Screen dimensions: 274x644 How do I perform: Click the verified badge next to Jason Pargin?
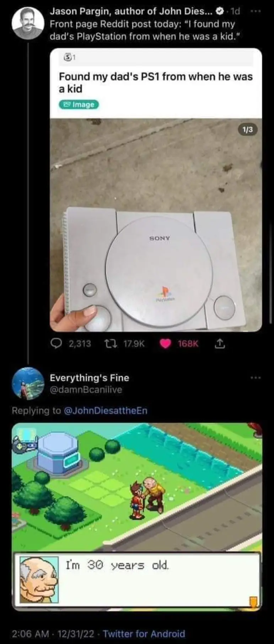(220, 11)
